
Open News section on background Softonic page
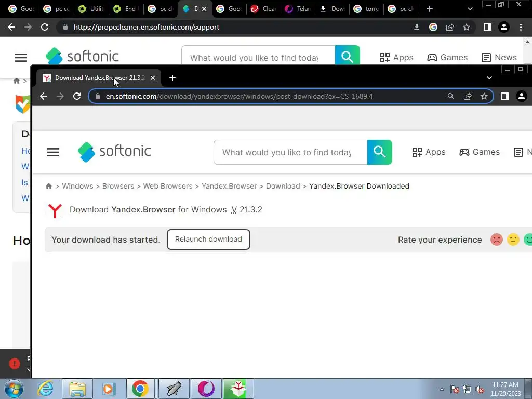[x=499, y=57]
